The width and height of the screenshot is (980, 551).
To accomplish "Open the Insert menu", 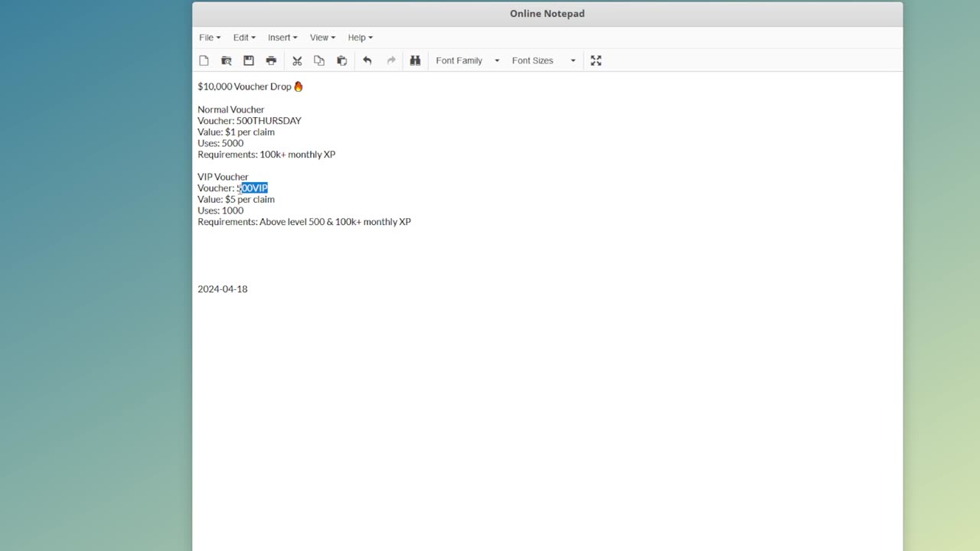I will (283, 37).
